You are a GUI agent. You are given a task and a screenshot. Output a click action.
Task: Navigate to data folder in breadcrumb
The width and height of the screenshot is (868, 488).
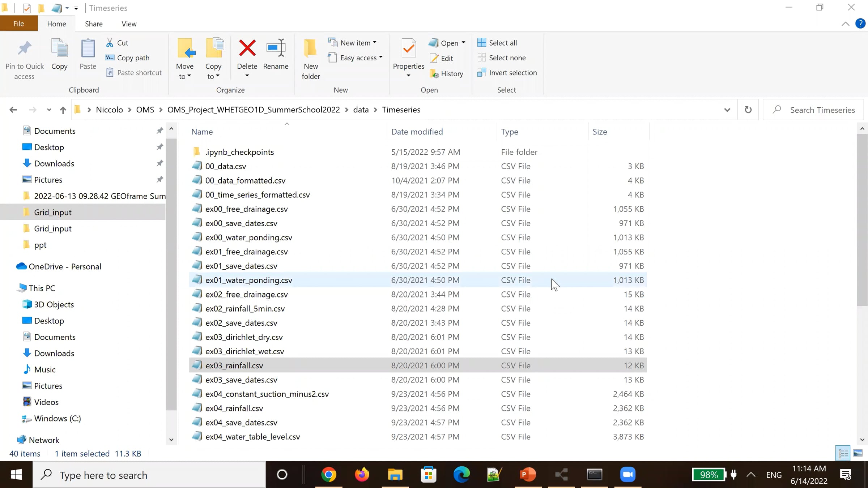click(361, 110)
